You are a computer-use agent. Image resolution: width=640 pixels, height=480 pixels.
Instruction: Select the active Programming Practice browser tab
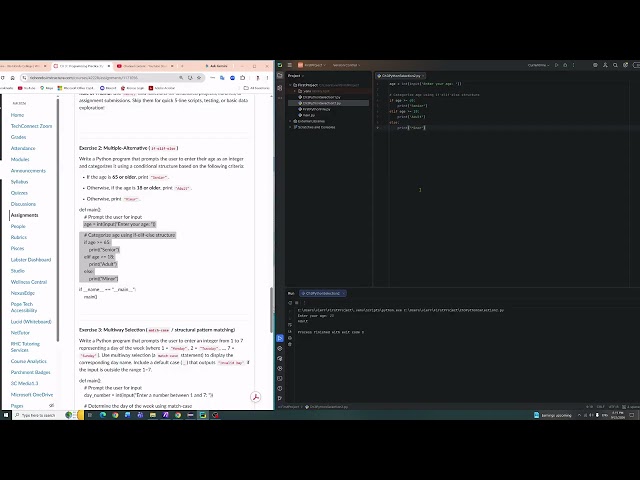pyautogui.click(x=82, y=66)
